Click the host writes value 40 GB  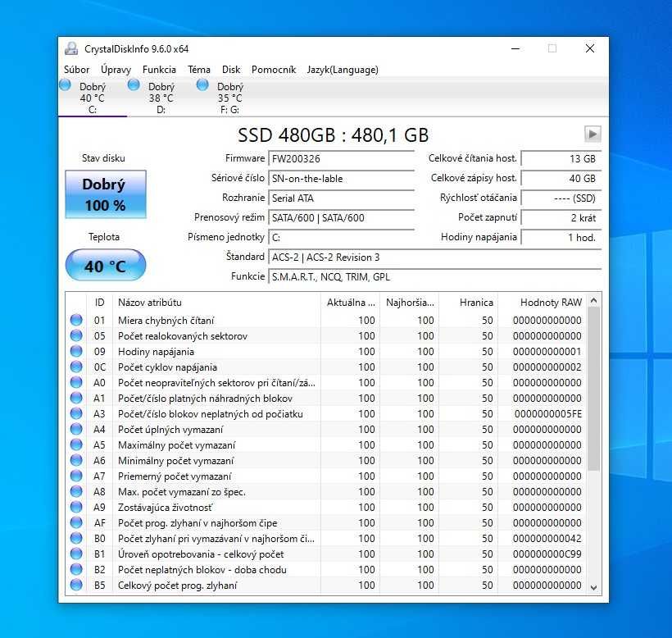point(561,179)
